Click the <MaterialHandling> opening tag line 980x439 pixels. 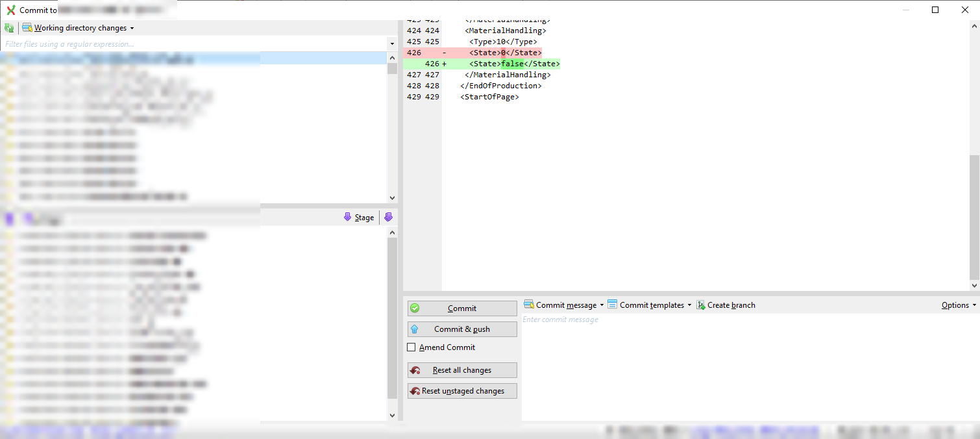(x=506, y=31)
